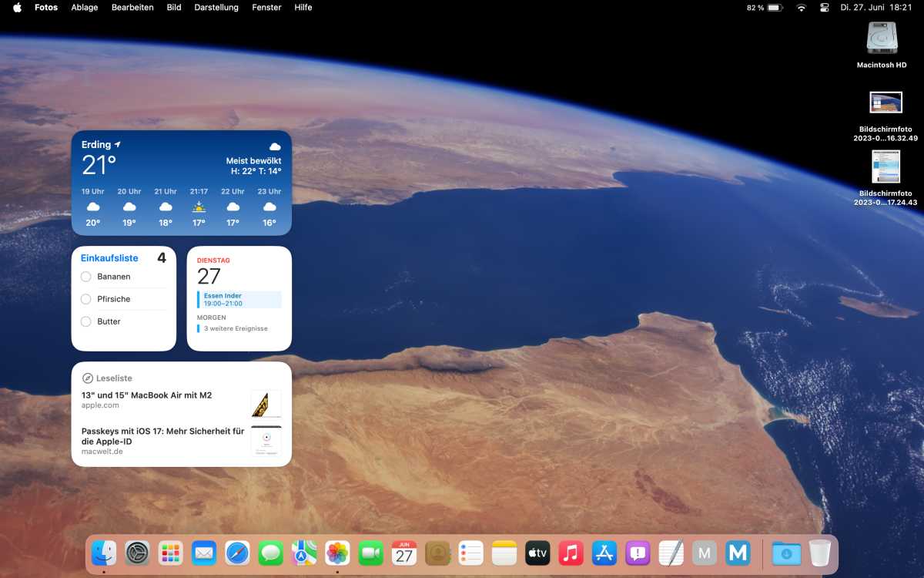Click the Leseliste header in the widget
This screenshot has height=578, width=924.
pyautogui.click(x=107, y=378)
